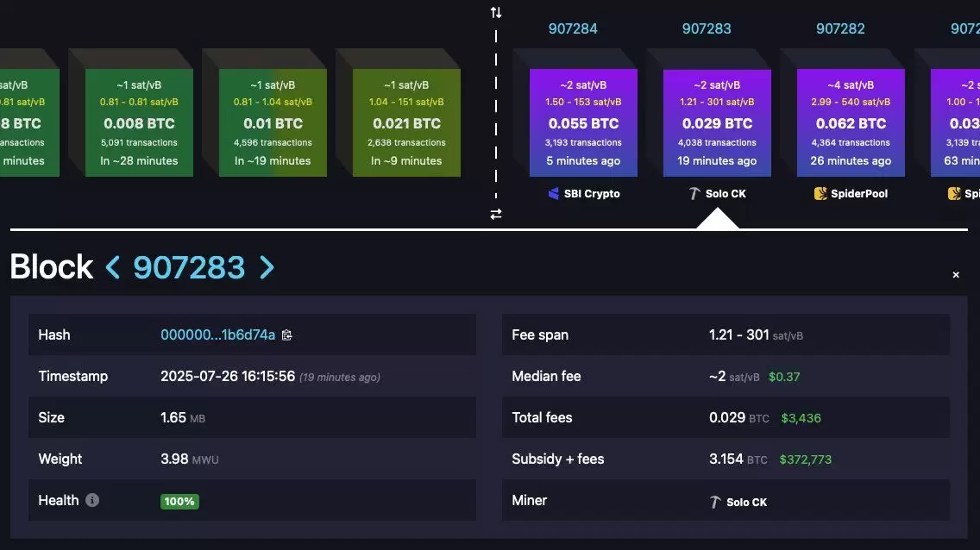This screenshot has height=550, width=980.
Task: Copy the block hash to clipboard
Action: click(x=287, y=335)
